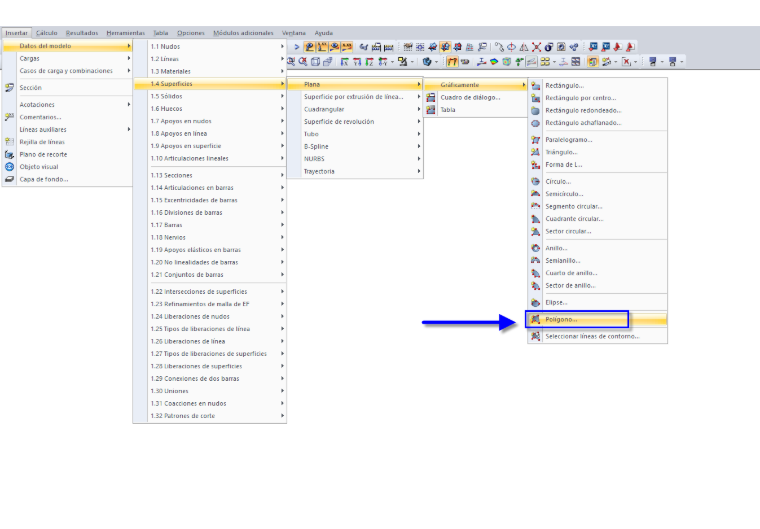Screen dimensions: 760x529
Task: Open Tabla entry in Plana submenu
Action: [475, 110]
